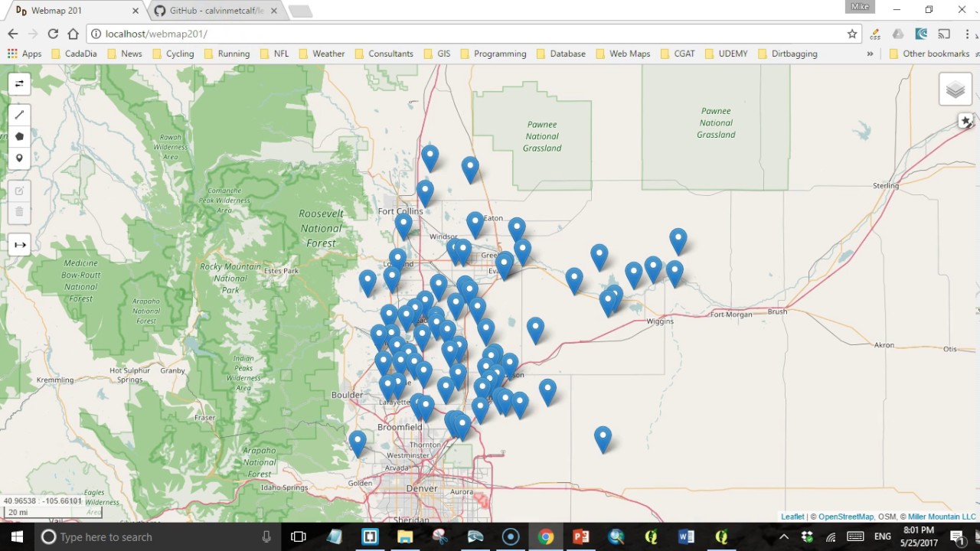Open the Other bookmarks folder
980x551 pixels.
929,54
